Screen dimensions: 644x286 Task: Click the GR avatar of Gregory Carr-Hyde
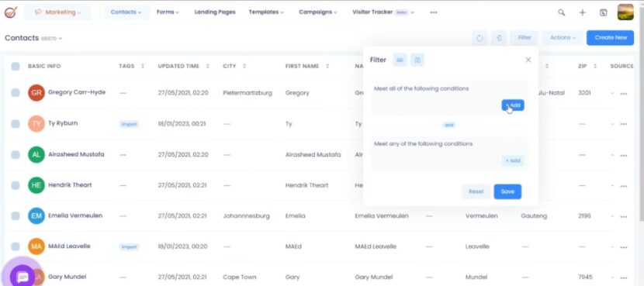36,93
